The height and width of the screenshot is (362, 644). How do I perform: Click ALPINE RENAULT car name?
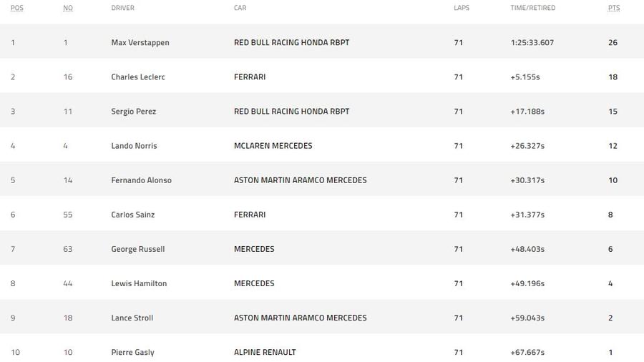pyautogui.click(x=265, y=352)
